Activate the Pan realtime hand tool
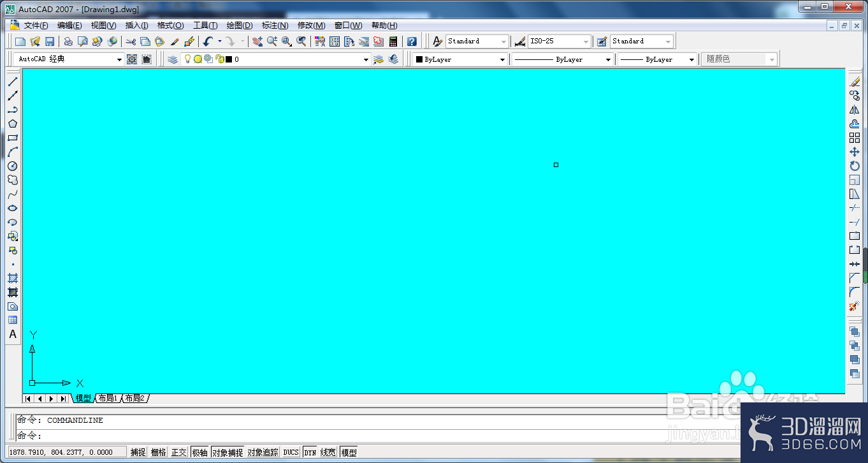The image size is (868, 463). (x=257, y=41)
